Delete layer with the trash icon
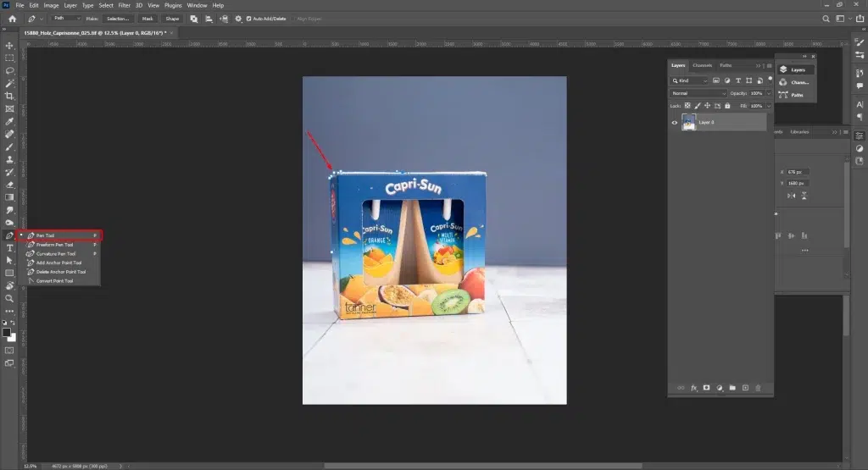Image resolution: width=868 pixels, height=470 pixels. pyautogui.click(x=759, y=388)
